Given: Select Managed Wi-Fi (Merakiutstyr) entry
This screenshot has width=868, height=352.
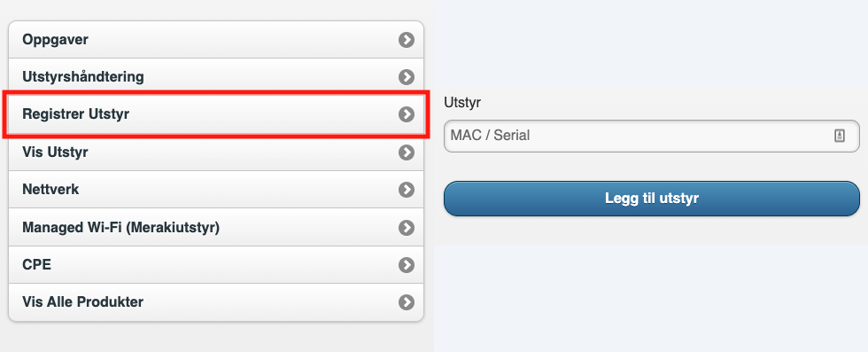Looking at the screenshot, I should click(x=216, y=227).
